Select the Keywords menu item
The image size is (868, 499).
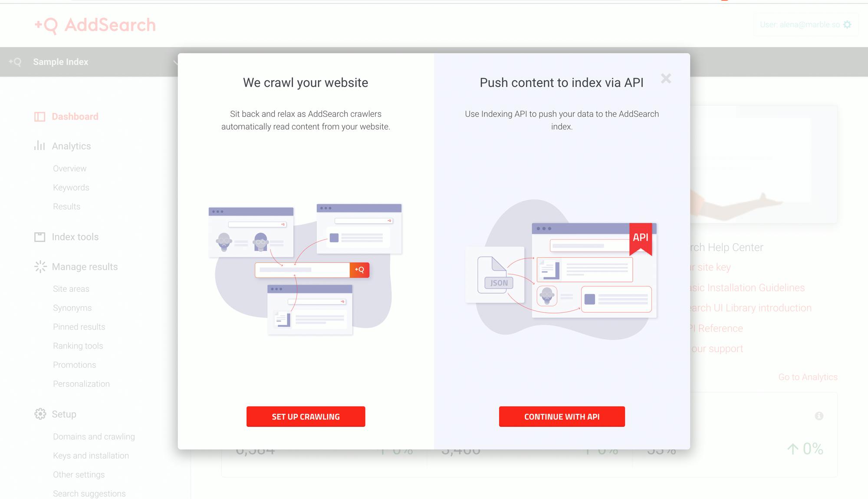coord(71,187)
